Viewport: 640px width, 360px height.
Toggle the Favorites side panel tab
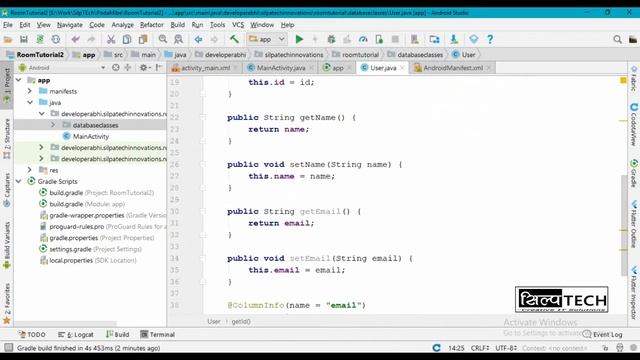7,304
